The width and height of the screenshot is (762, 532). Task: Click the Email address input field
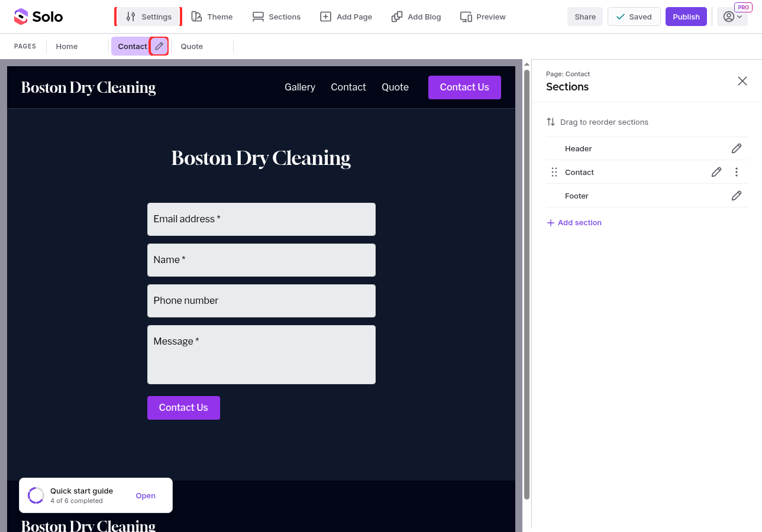[261, 219]
